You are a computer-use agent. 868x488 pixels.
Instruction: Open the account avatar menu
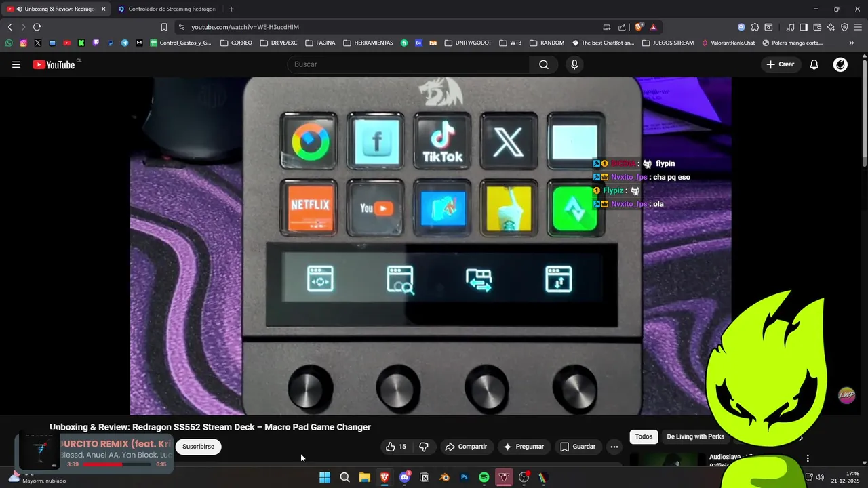[x=840, y=64]
